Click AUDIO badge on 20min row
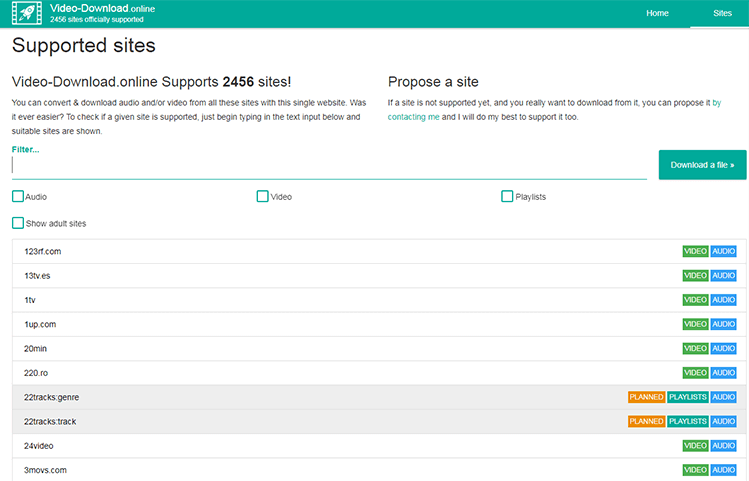Viewport: 749px width, 481px height. [723, 349]
